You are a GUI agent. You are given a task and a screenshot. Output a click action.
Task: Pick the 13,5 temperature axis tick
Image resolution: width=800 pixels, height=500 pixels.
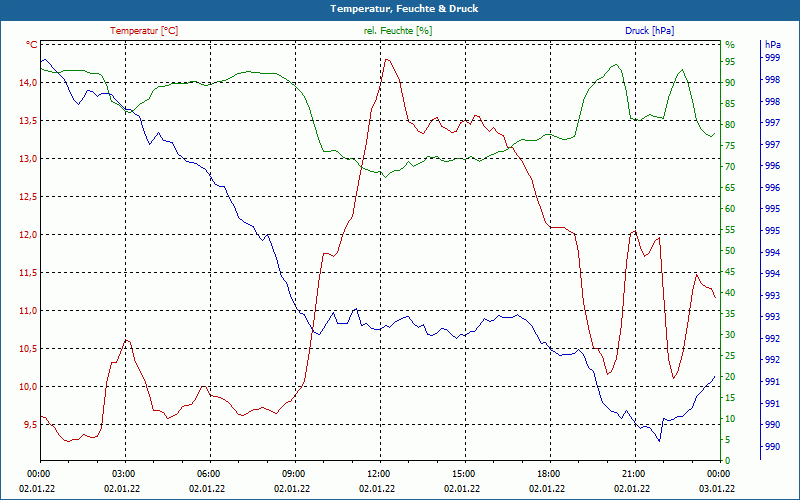(x=29, y=121)
